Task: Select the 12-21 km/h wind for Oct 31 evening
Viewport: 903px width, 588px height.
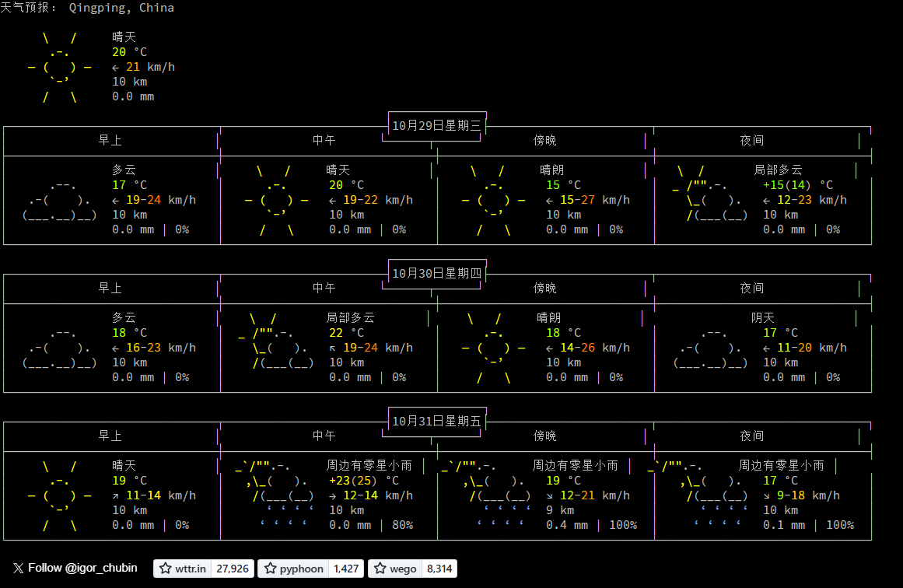Action: pos(588,496)
